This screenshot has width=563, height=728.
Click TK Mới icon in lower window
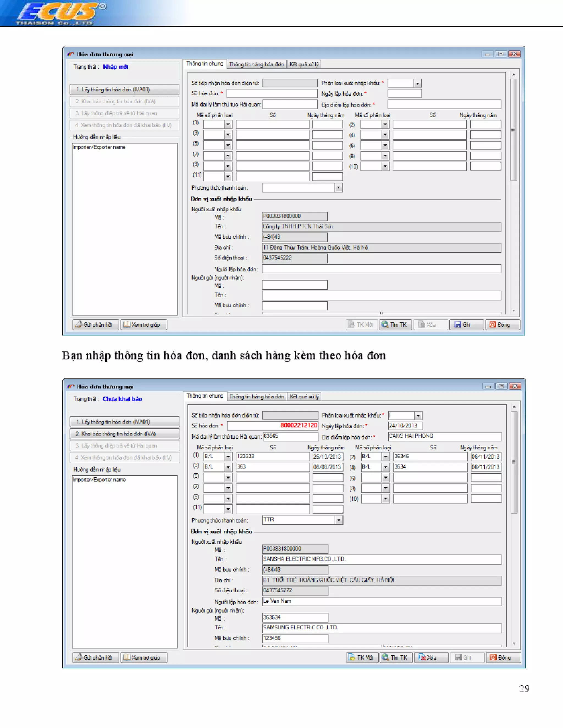(352, 657)
